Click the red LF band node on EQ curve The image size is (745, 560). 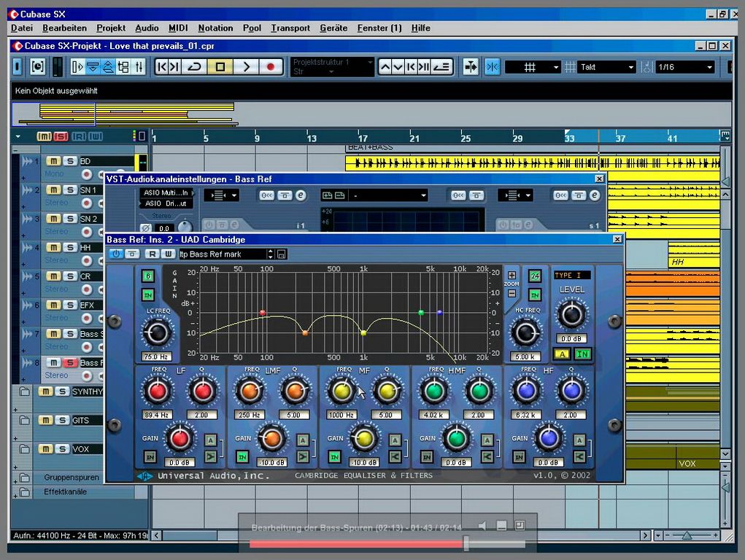point(262,313)
